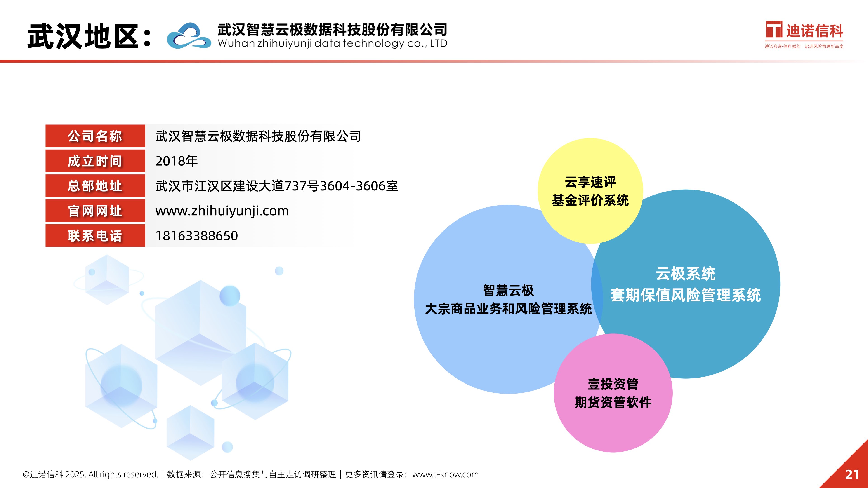Select the 官网网址 label cell

click(95, 211)
